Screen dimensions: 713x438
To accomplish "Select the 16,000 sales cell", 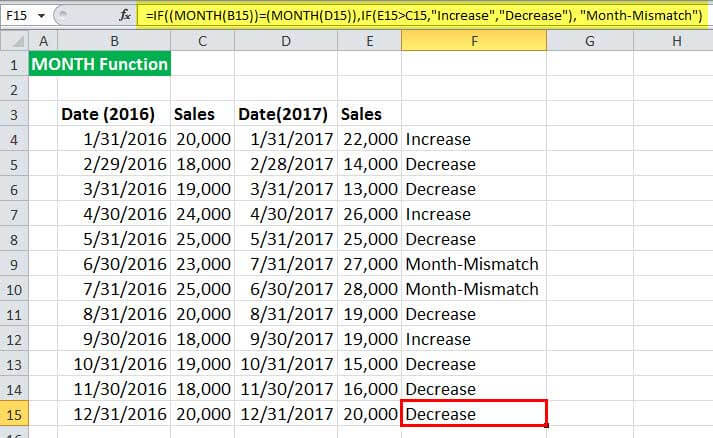I will pyautogui.click(x=370, y=389).
